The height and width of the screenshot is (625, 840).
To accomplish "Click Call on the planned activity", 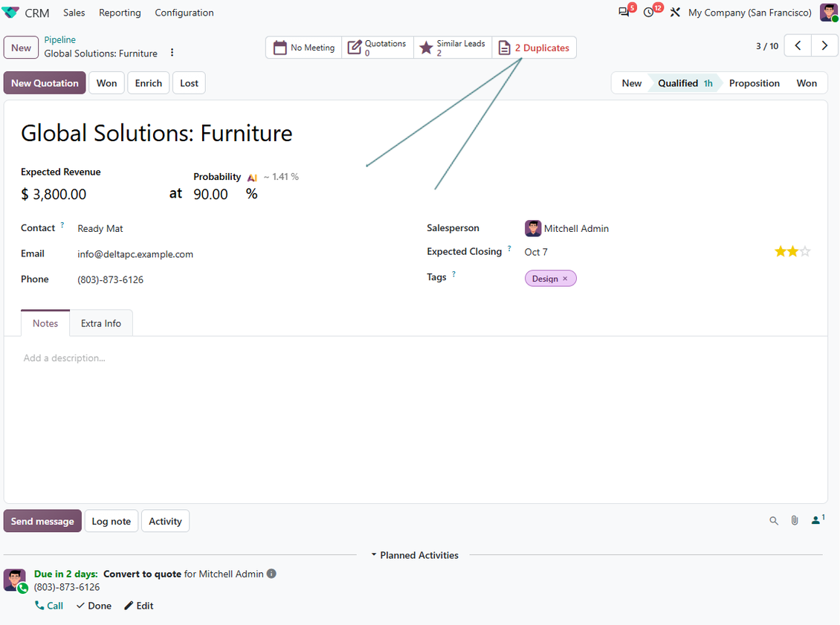I will pyautogui.click(x=49, y=606).
